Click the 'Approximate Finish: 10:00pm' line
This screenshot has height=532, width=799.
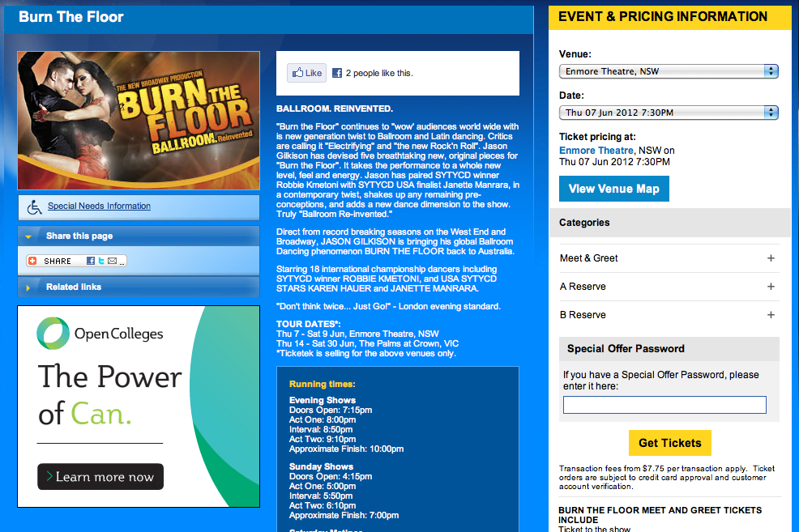(347, 449)
